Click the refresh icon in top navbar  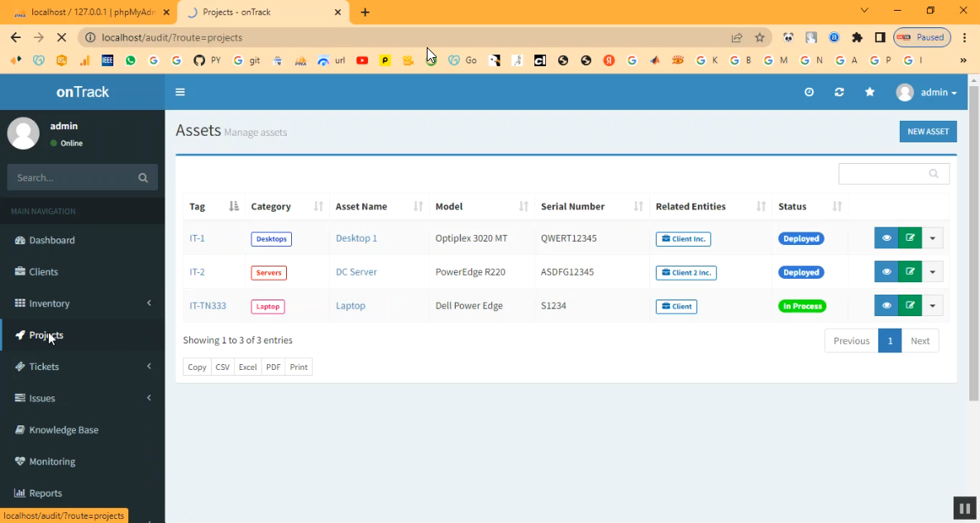tap(839, 92)
